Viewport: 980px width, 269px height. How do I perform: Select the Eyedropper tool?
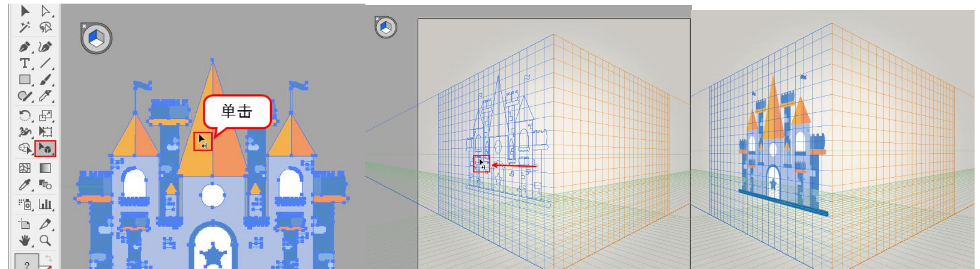[x=25, y=185]
